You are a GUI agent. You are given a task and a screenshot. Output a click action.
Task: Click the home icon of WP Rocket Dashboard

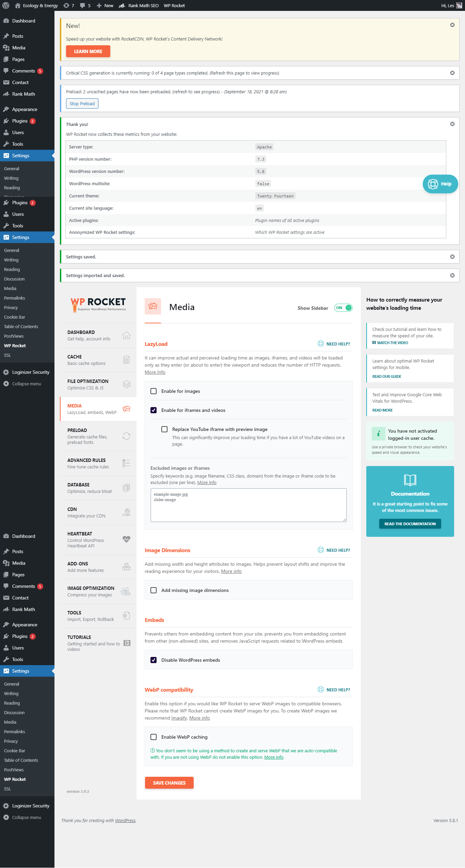[x=126, y=335]
